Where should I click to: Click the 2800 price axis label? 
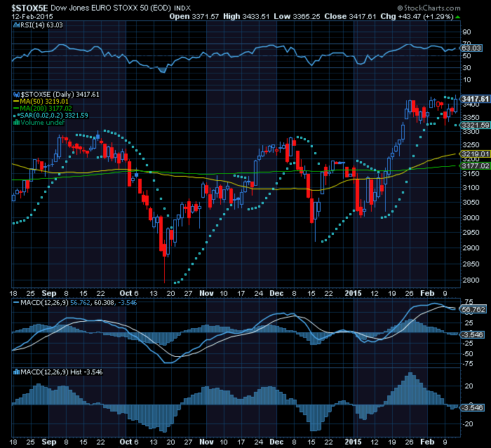point(471,280)
